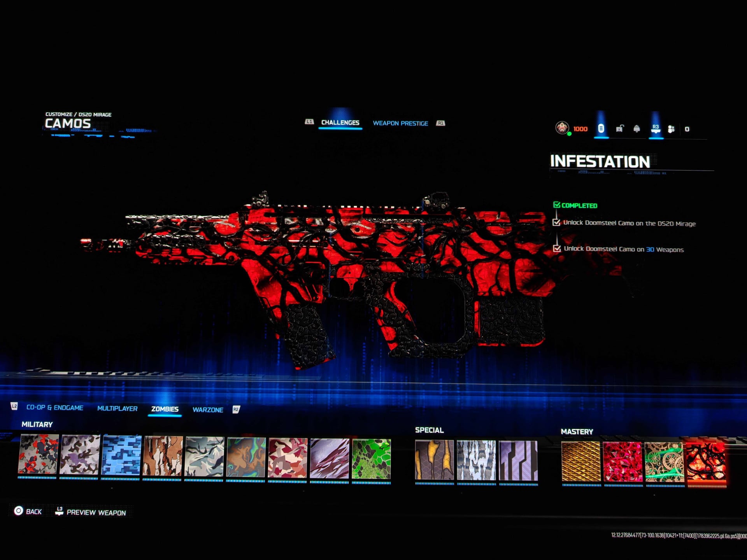The image size is (747, 560).
Task: Select the purple gray woodland Military camo
Action: pyautogui.click(x=80, y=455)
